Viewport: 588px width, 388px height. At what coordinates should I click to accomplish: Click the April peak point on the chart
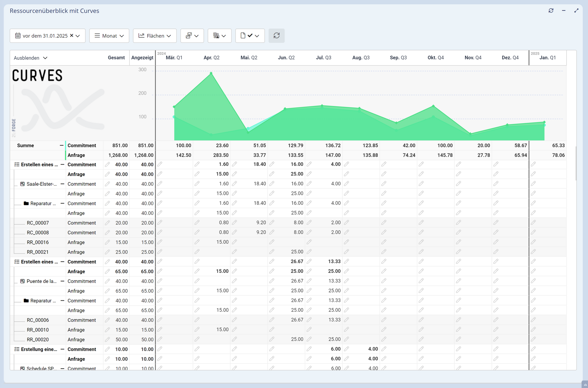211,73
